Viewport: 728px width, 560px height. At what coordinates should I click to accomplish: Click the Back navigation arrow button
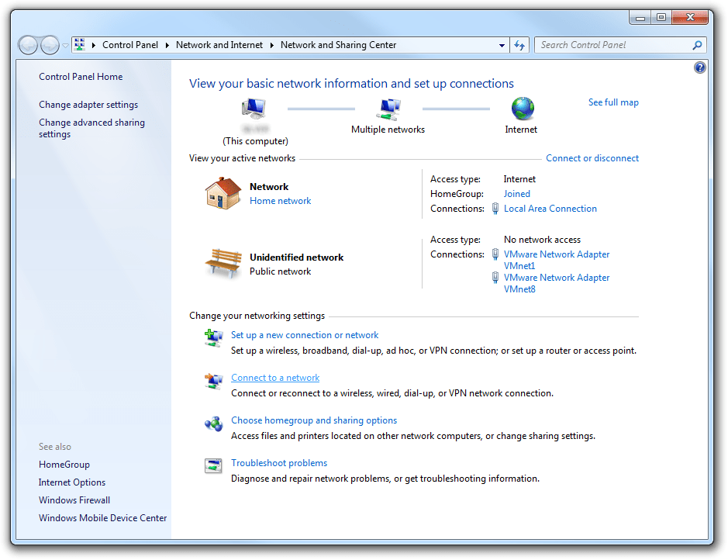pos(28,45)
